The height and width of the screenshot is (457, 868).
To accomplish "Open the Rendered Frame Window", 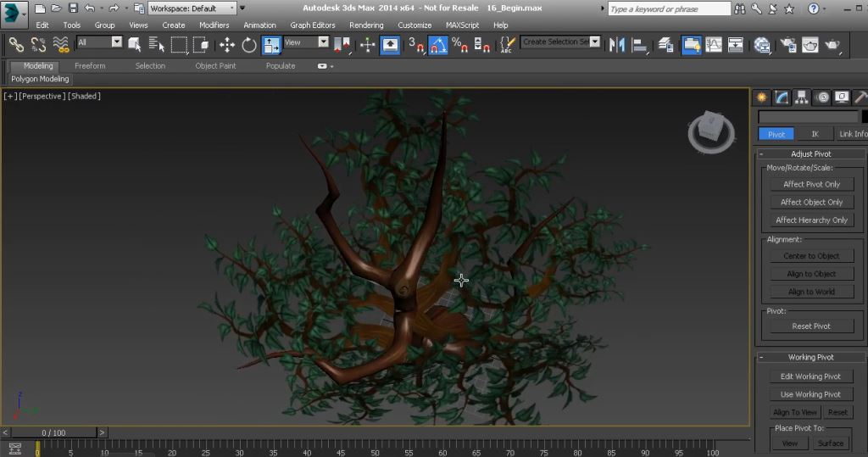I will 810,44.
